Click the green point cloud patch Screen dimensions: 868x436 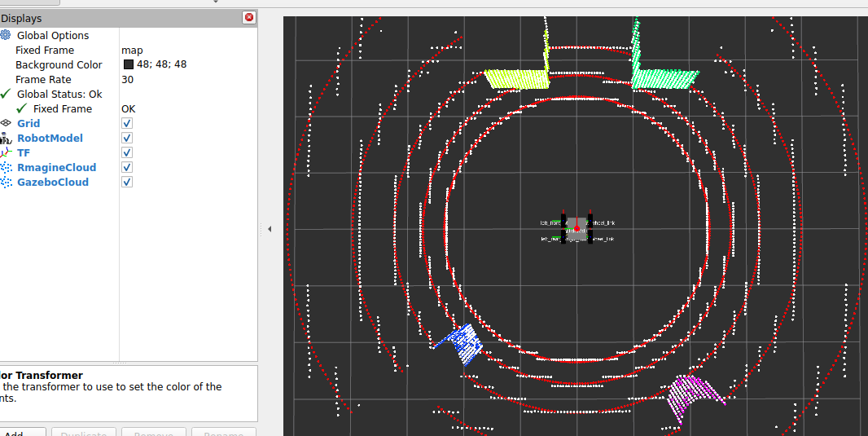click(664, 79)
